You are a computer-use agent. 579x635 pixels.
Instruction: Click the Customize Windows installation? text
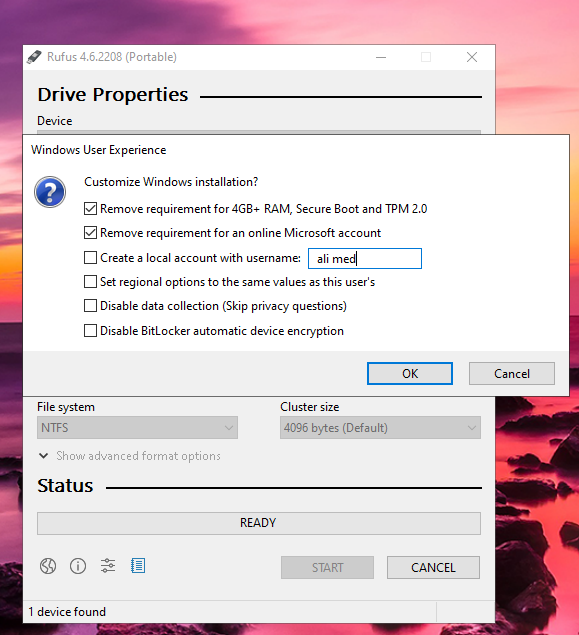tap(171, 182)
